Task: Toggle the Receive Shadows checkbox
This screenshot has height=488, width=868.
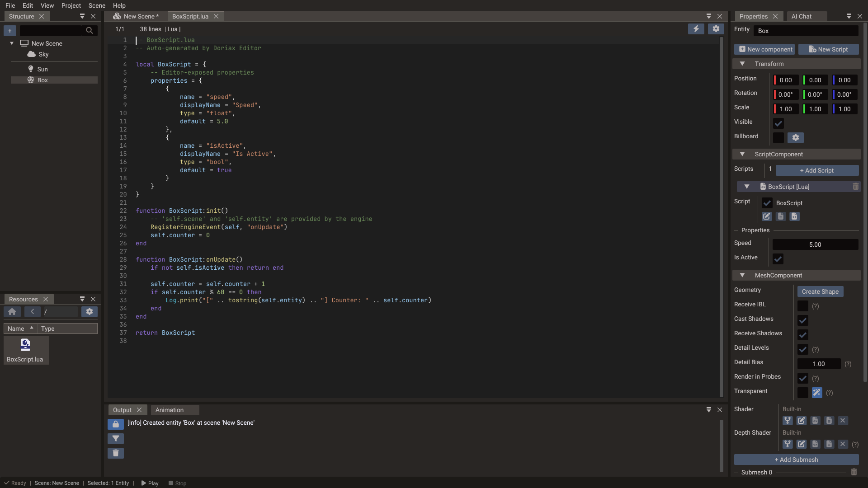Action: tap(803, 335)
